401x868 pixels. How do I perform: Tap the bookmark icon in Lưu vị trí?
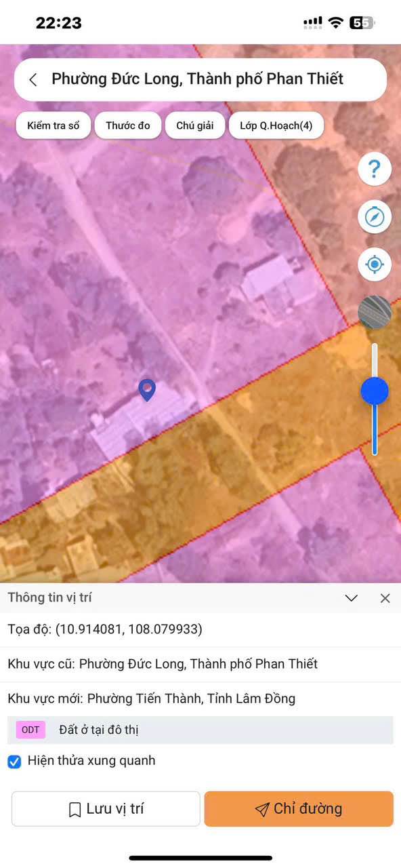(x=75, y=810)
